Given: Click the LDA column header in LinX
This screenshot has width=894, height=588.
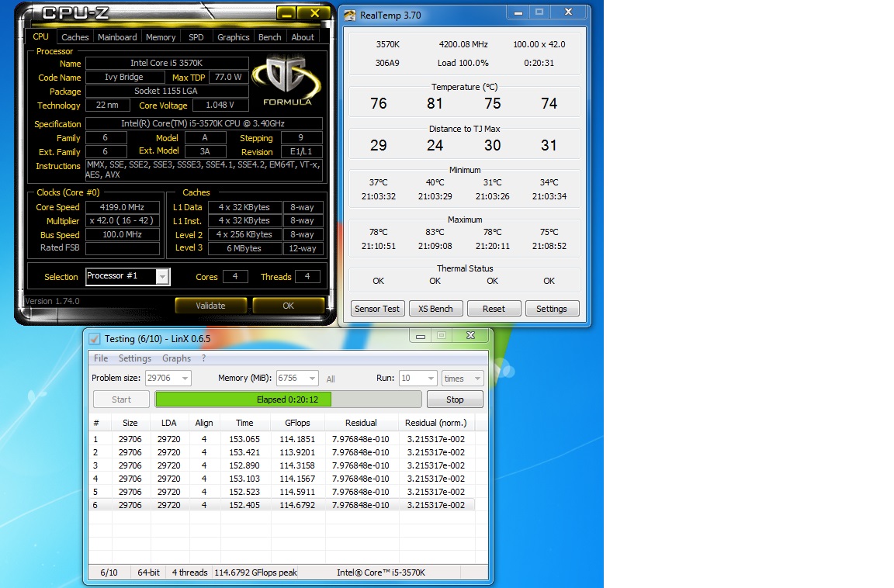Looking at the screenshot, I should tap(168, 423).
